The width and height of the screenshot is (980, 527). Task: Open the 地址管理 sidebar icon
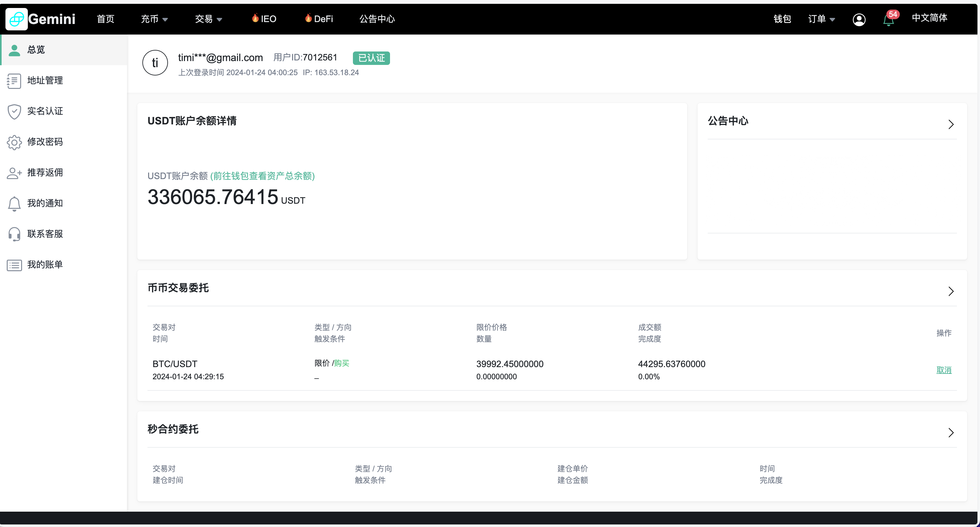point(14,81)
